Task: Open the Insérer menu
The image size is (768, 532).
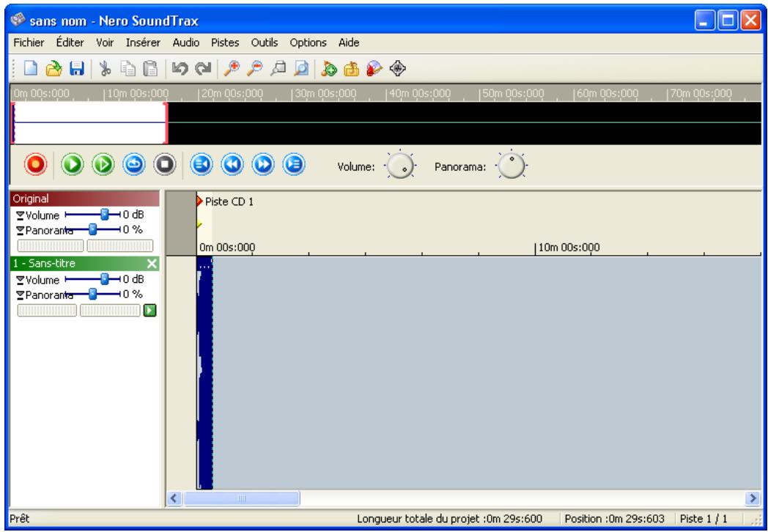Action: tap(143, 43)
